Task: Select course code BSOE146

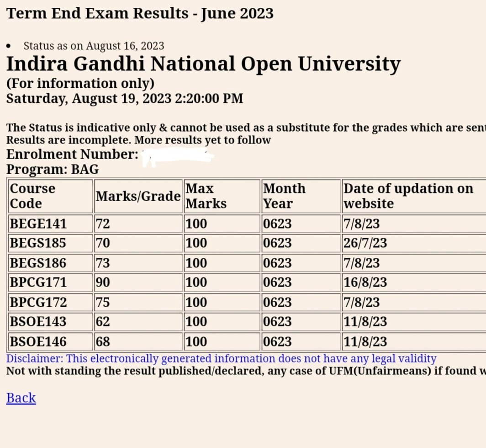Action: pyautogui.click(x=38, y=341)
